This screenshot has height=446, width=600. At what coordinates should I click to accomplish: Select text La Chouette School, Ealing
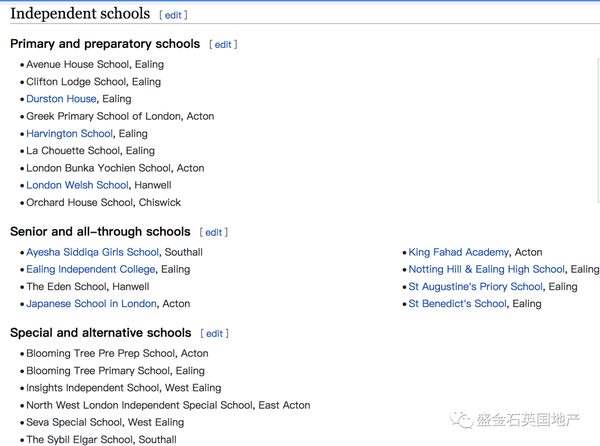90,151
